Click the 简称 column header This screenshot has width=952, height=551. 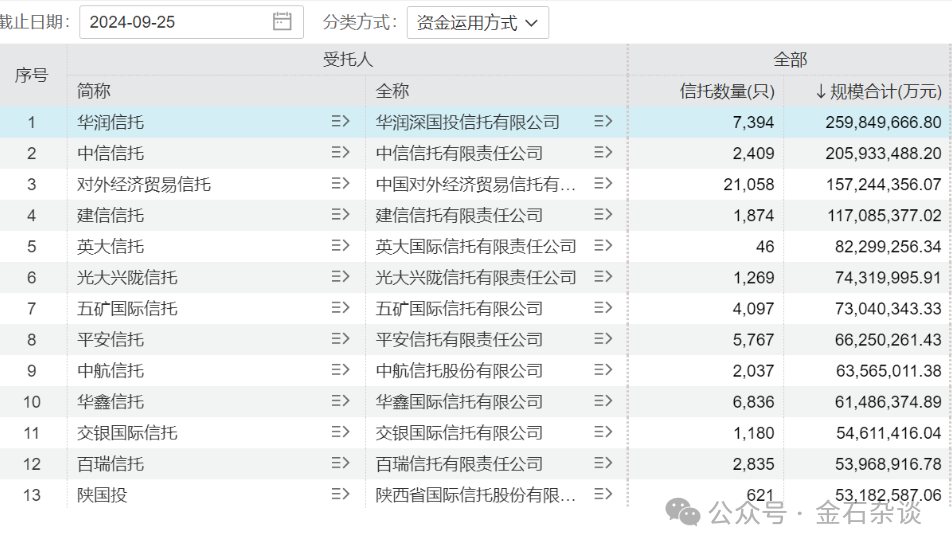(94, 91)
